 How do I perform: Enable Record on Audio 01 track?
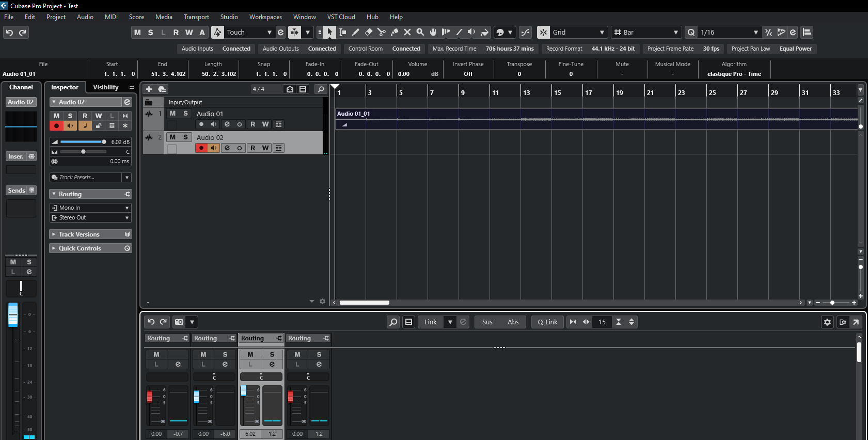(x=201, y=124)
